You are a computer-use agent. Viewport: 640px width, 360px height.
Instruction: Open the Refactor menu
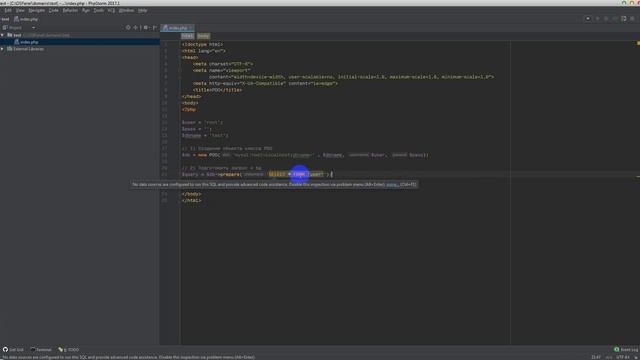(70, 10)
